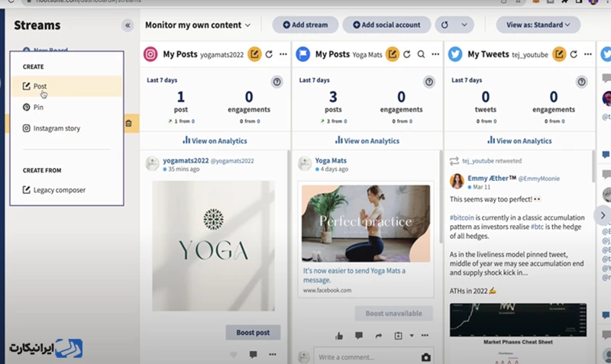
Task: Choose Instagram story in the Create menu
Action: 56,129
